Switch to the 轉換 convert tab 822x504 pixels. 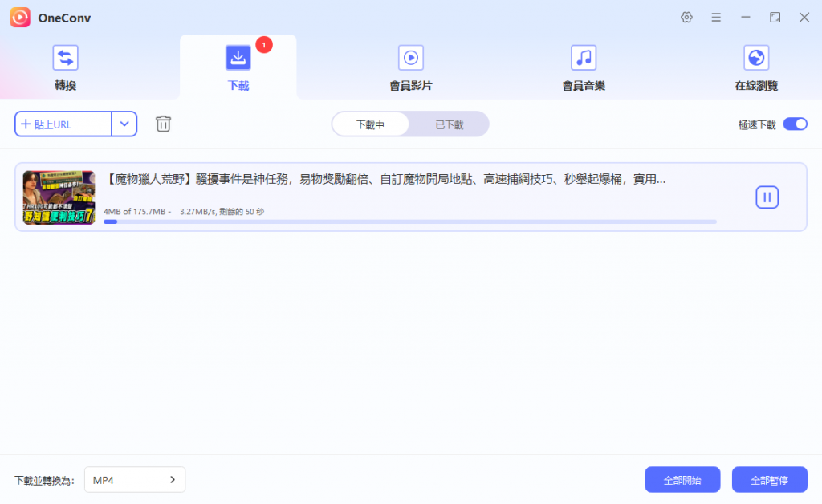coord(66,67)
